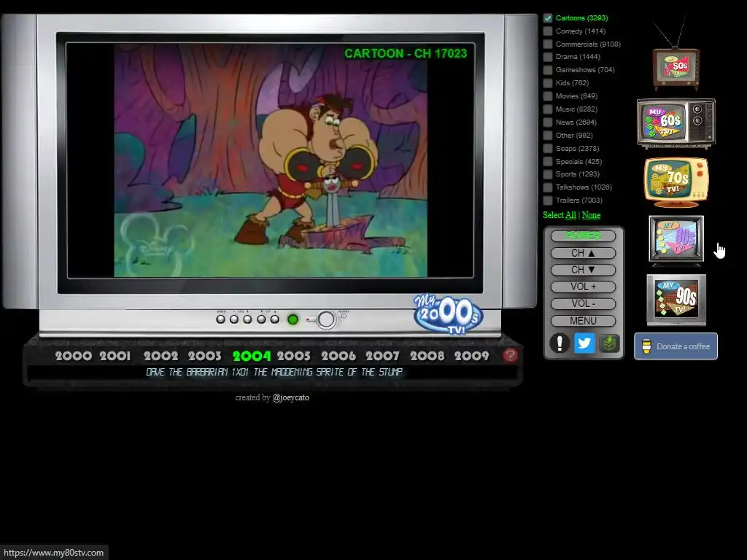Turn the round knob on TV panel

[326, 319]
